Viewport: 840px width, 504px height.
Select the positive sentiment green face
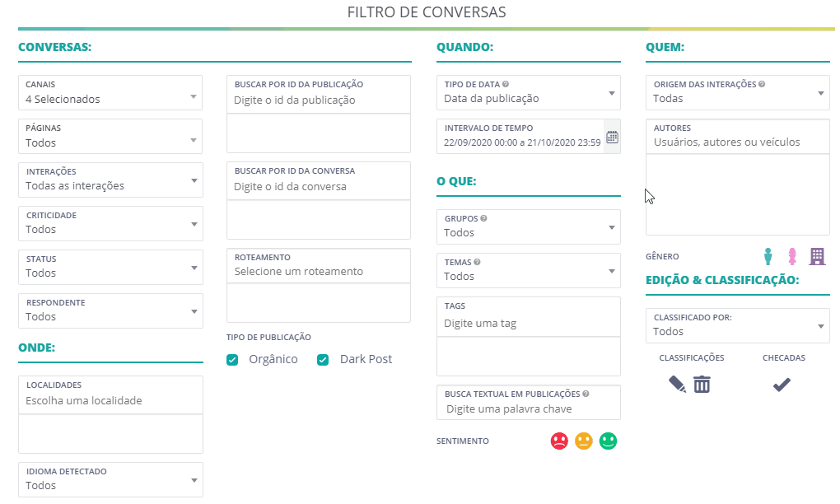click(608, 441)
